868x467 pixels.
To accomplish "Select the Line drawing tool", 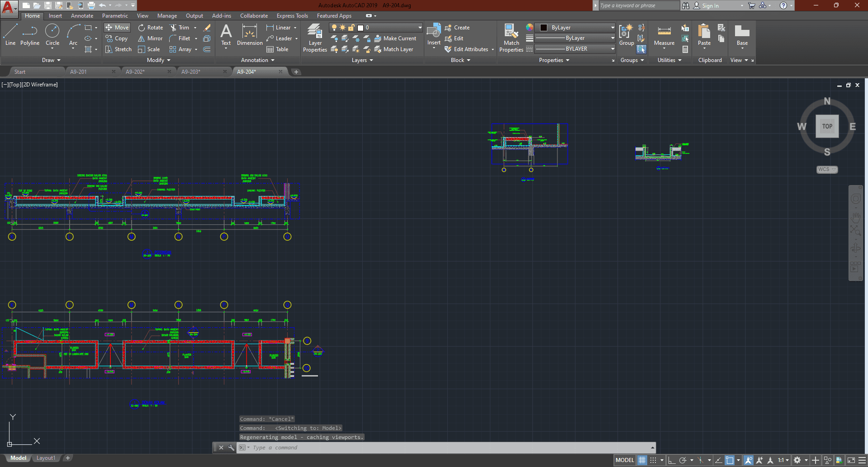I will click(x=10, y=35).
